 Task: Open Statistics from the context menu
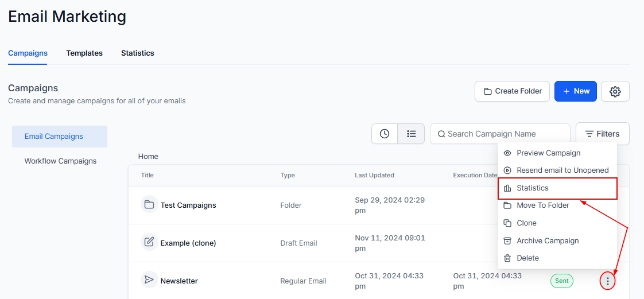[x=532, y=188]
